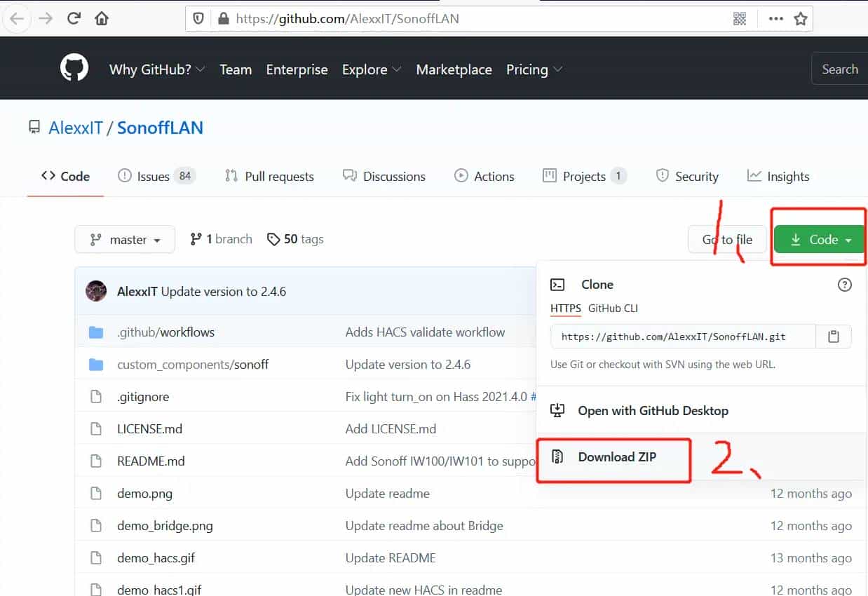
Task: Click the custom_components folder icon
Action: tap(96, 365)
